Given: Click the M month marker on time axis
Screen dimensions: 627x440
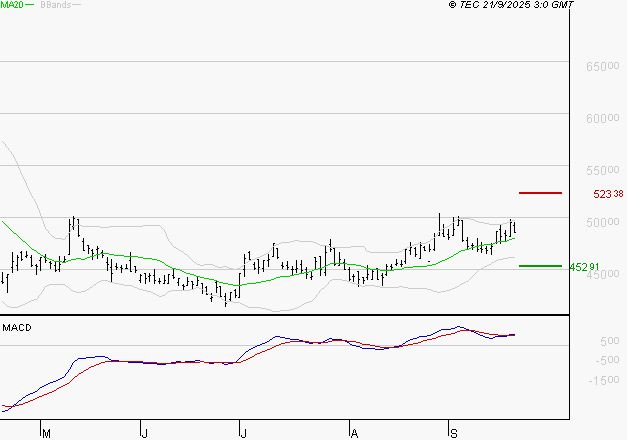Looking at the screenshot, I should pyautogui.click(x=45, y=432).
